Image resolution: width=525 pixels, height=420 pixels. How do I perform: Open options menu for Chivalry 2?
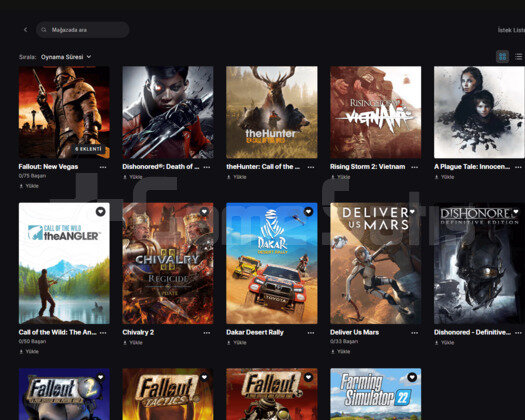207,333
